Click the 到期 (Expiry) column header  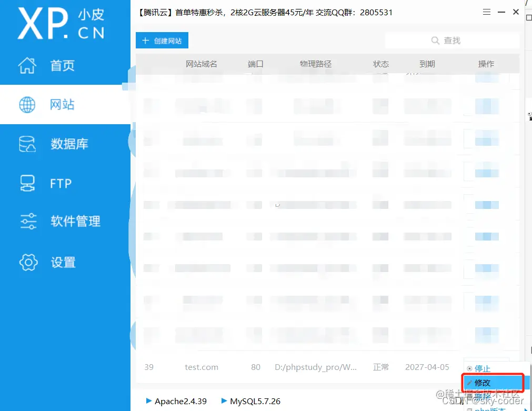427,64
